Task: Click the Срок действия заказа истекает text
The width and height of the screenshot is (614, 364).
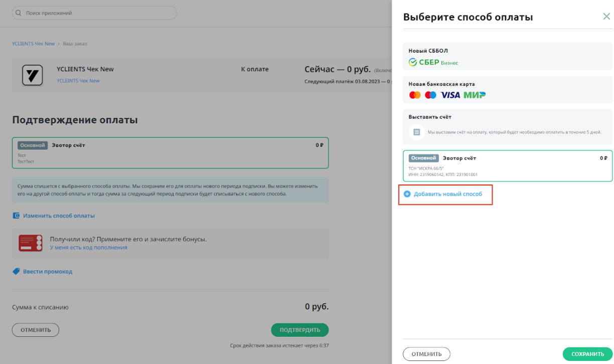Action: point(279,345)
